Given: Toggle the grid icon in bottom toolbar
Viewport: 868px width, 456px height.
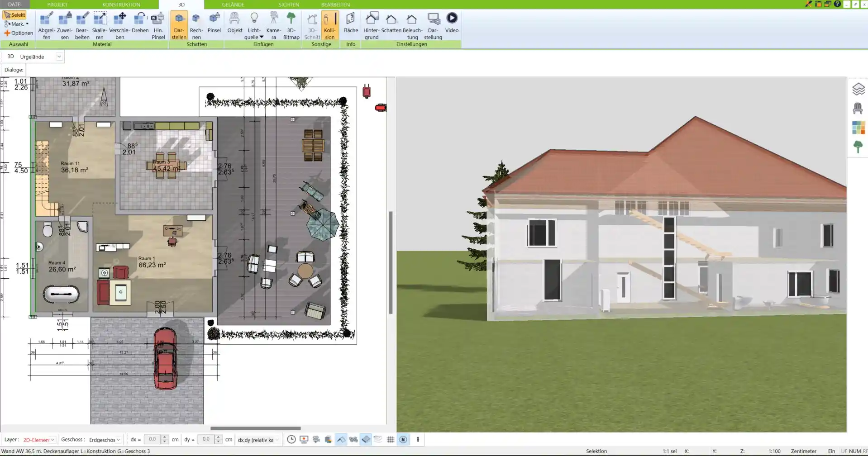Looking at the screenshot, I should pyautogui.click(x=391, y=439).
